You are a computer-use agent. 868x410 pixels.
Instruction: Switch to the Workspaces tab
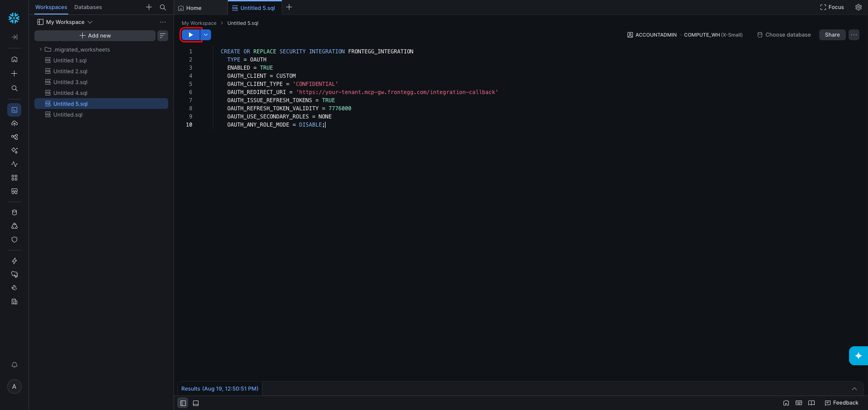coord(51,7)
